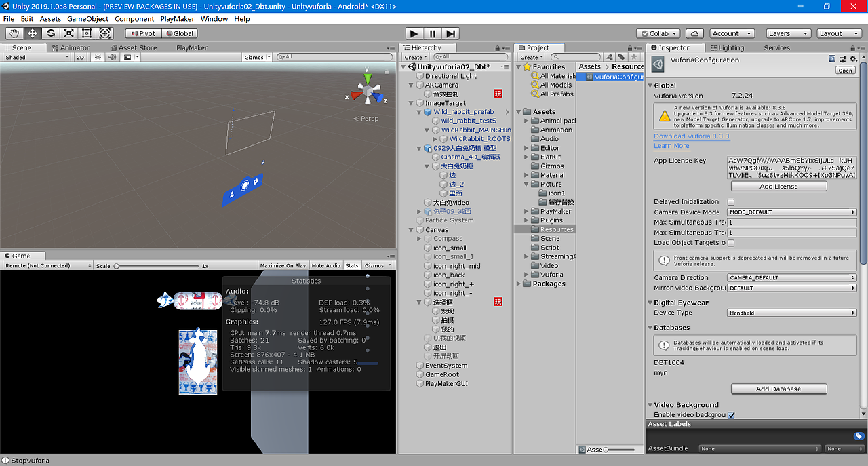
Task: Expand the PlayMaker folder in Project
Action: pos(526,212)
